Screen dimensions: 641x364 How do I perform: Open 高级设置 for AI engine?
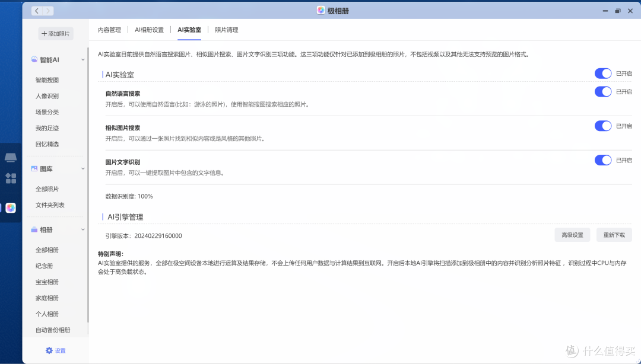click(x=572, y=235)
